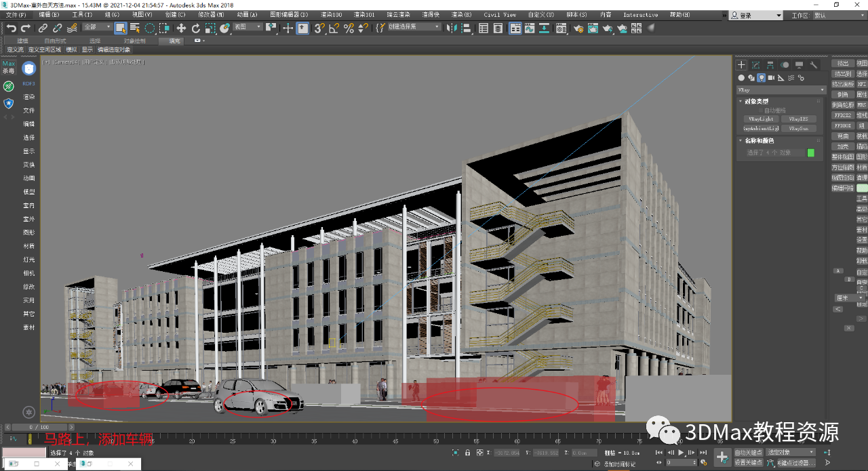Click the VRayIES button
The image size is (868, 471).
pos(798,119)
